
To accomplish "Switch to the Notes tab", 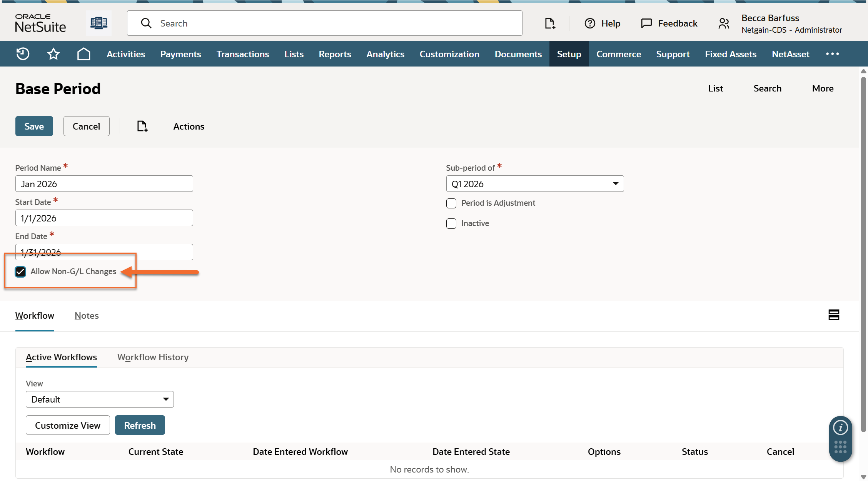I will (87, 316).
